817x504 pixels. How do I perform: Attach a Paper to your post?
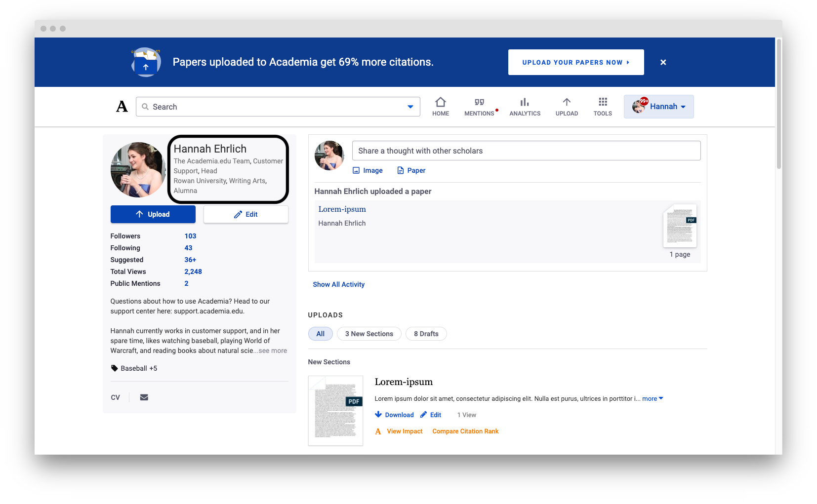(x=411, y=170)
